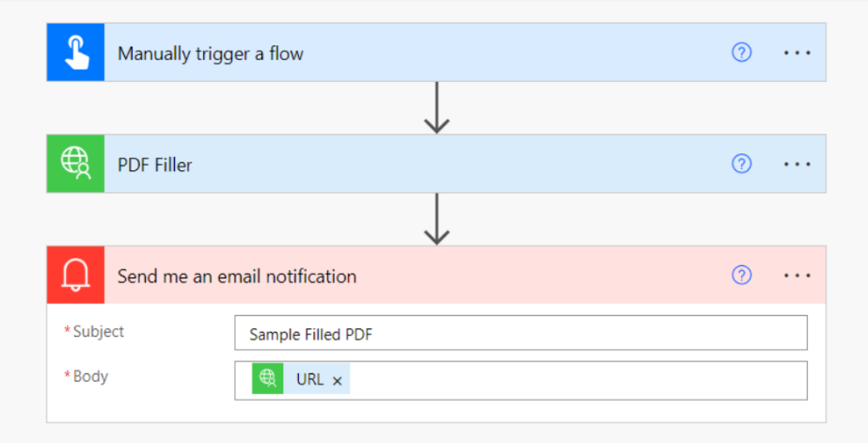This screenshot has width=868, height=443.
Task: Open help for Manually trigger a flow
Action: [x=741, y=53]
